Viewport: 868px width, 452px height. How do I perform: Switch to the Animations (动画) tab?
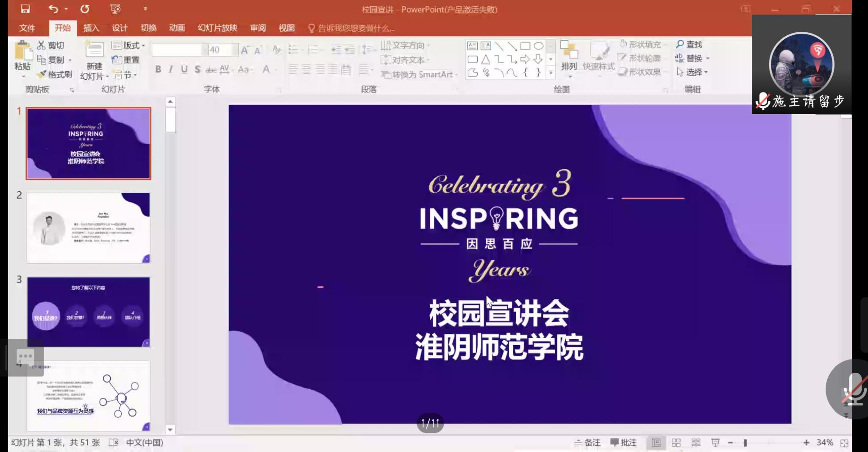177,28
